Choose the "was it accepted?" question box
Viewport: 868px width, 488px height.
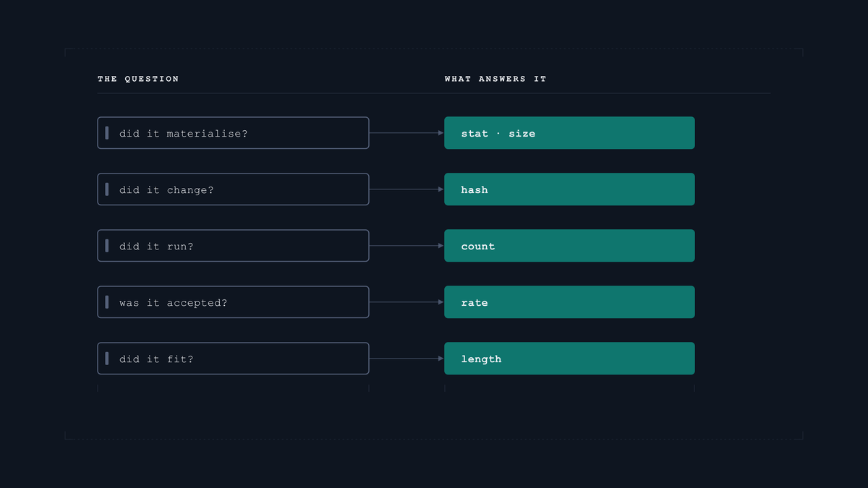[x=233, y=302]
